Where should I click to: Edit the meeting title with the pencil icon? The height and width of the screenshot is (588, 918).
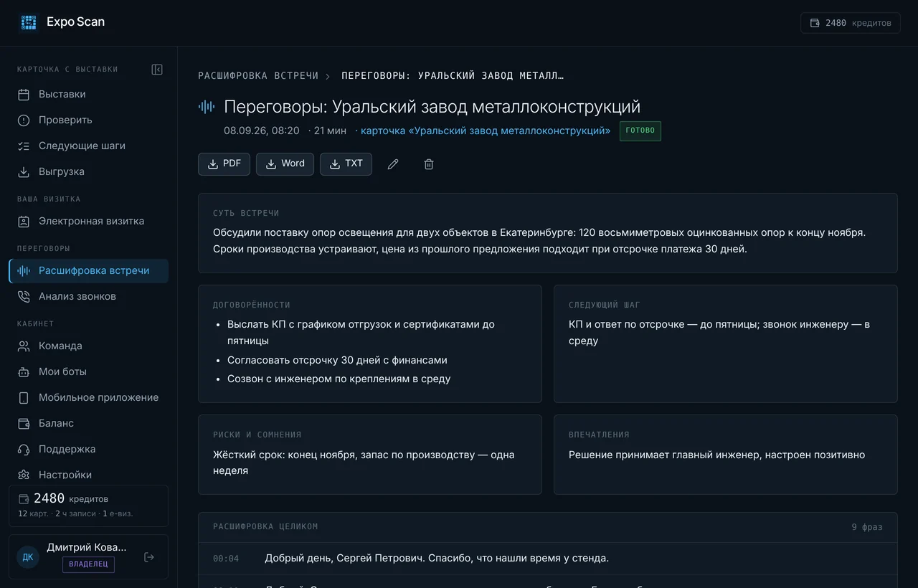(393, 164)
